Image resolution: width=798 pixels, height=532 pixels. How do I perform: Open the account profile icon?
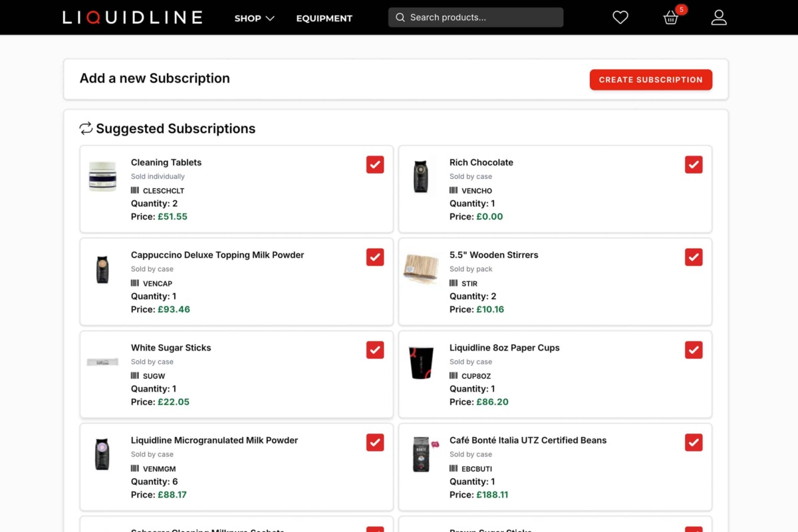point(719,17)
